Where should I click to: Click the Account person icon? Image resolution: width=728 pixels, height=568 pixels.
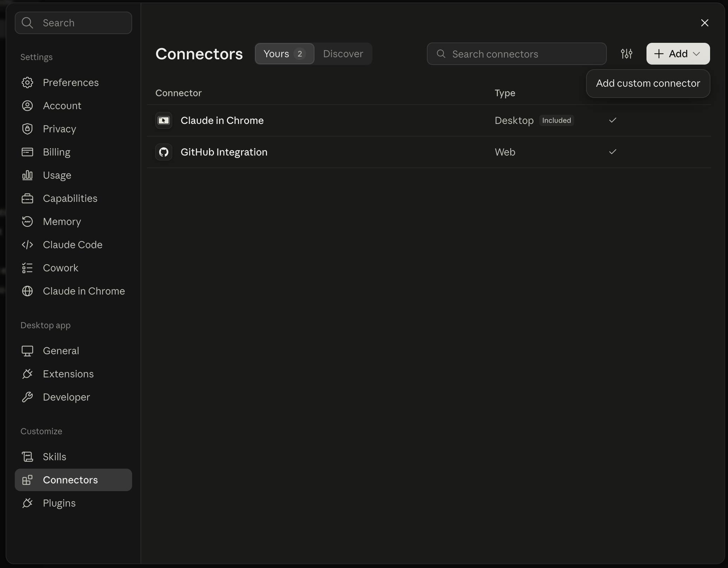[x=27, y=106]
